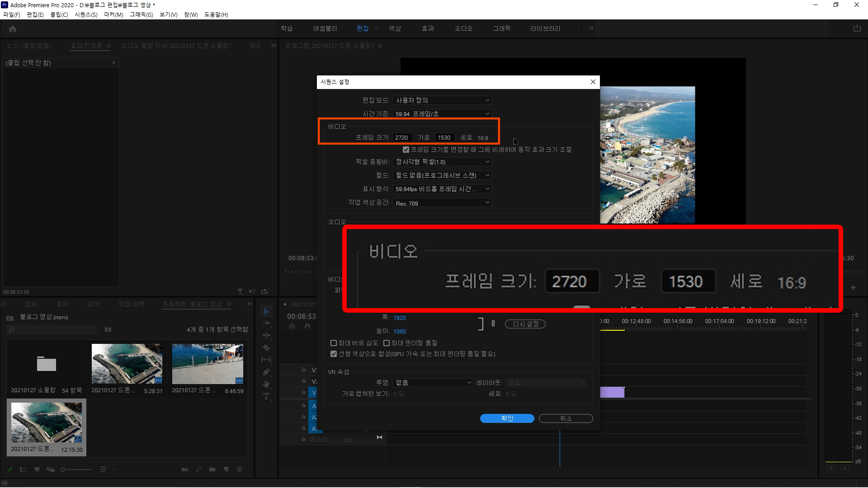This screenshot has width=868, height=488.
Task: Click the Home icon
Action: pos(13,29)
